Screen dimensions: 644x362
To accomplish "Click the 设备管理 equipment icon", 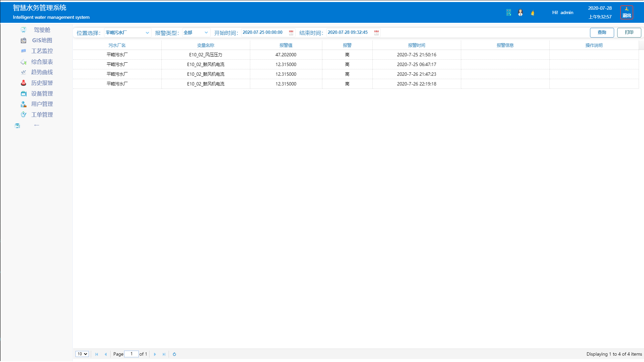I will click(23, 94).
